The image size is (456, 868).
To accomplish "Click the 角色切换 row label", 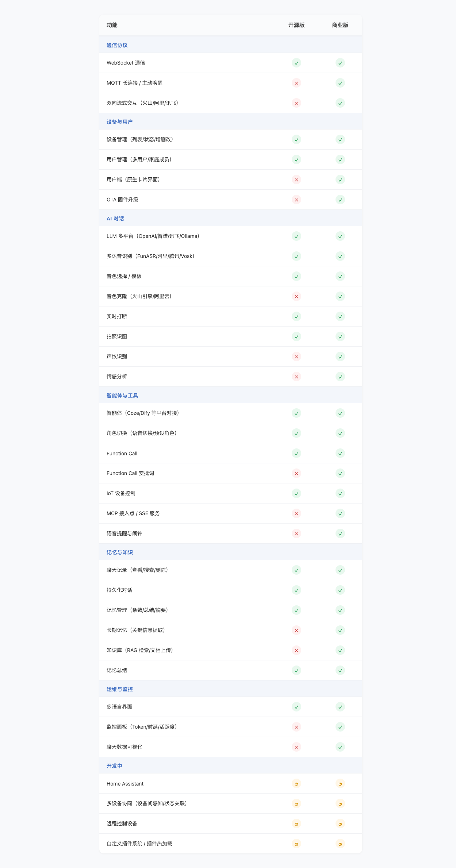I will point(143,433).
